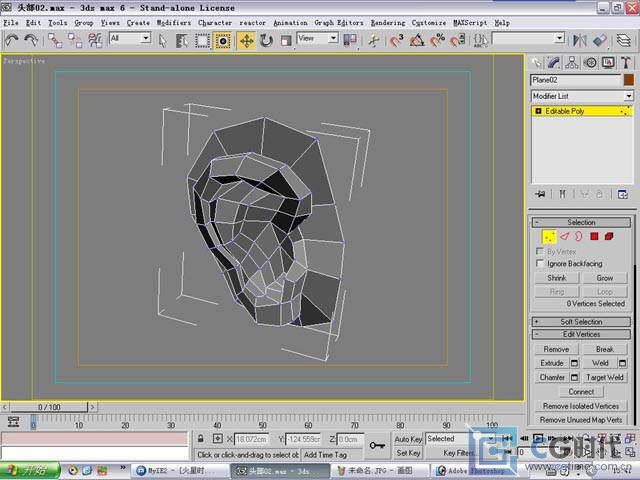Select Element sub-object level

pos(609,236)
